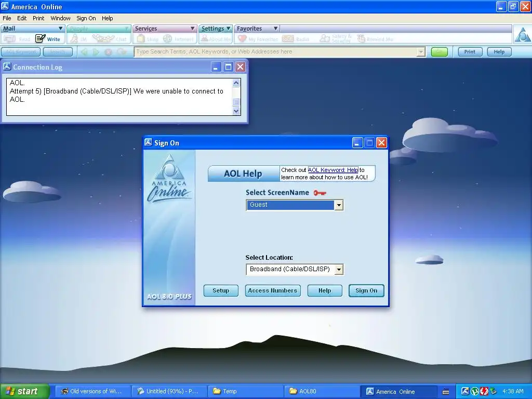This screenshot has height=399, width=532.
Task: Click the Access Numbers button
Action: pyautogui.click(x=273, y=290)
